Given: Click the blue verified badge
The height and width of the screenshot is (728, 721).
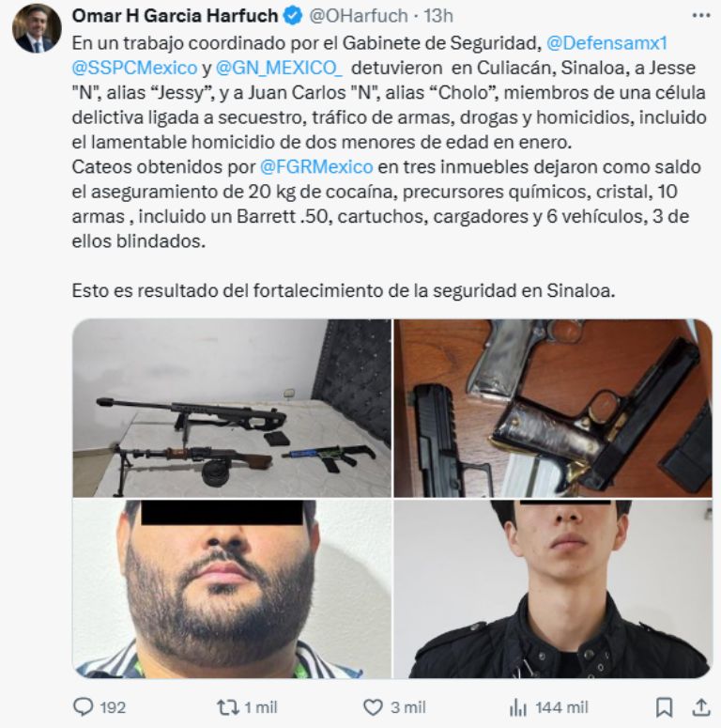Looking at the screenshot, I should coord(293,16).
